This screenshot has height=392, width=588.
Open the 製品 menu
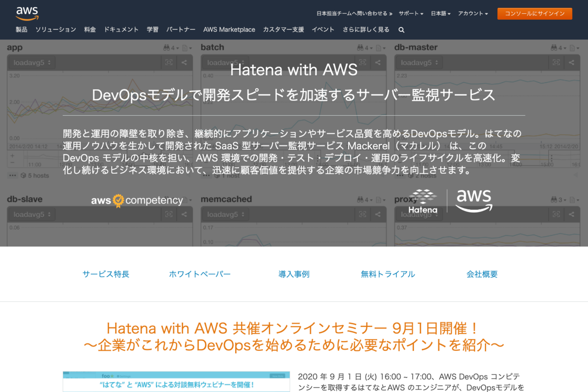pyautogui.click(x=22, y=29)
